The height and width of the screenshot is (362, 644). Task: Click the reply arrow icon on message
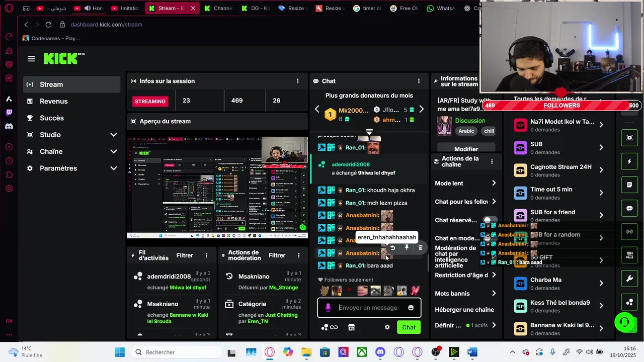tap(392, 247)
